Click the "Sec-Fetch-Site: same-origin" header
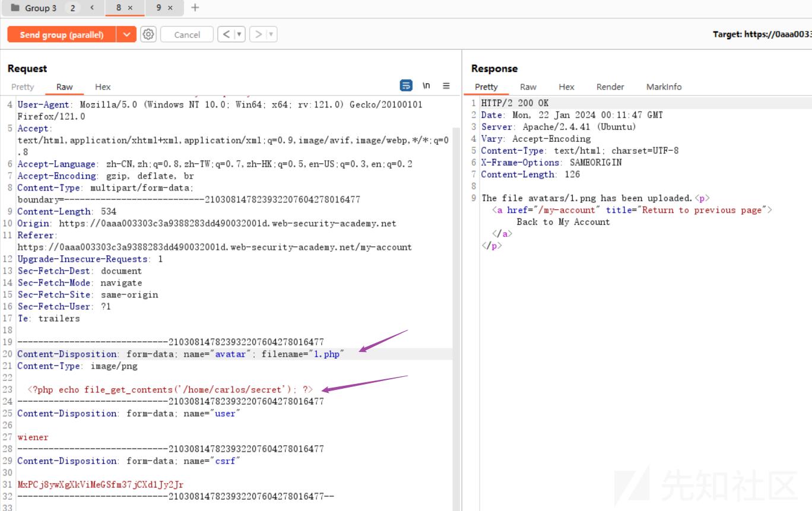Image resolution: width=812 pixels, height=511 pixels. click(x=88, y=294)
